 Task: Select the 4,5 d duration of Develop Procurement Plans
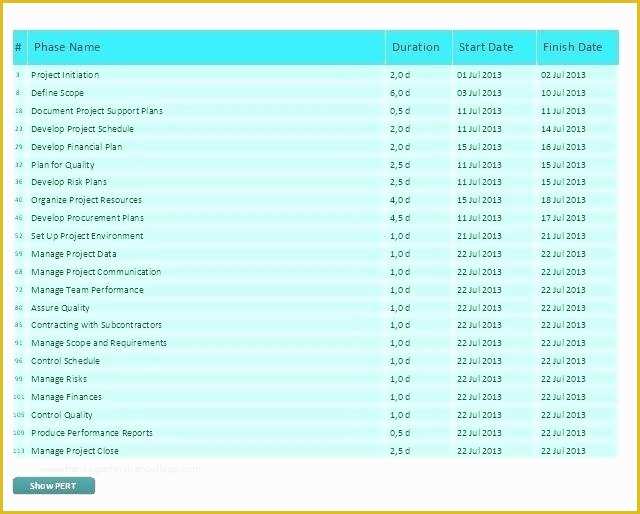click(400, 218)
